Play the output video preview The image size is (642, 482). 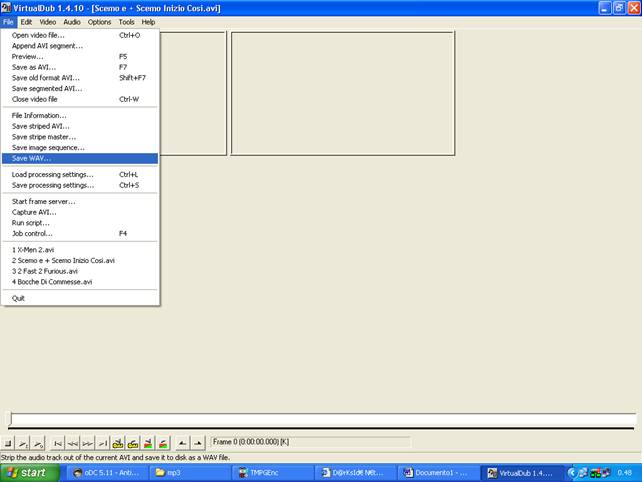coord(38,443)
